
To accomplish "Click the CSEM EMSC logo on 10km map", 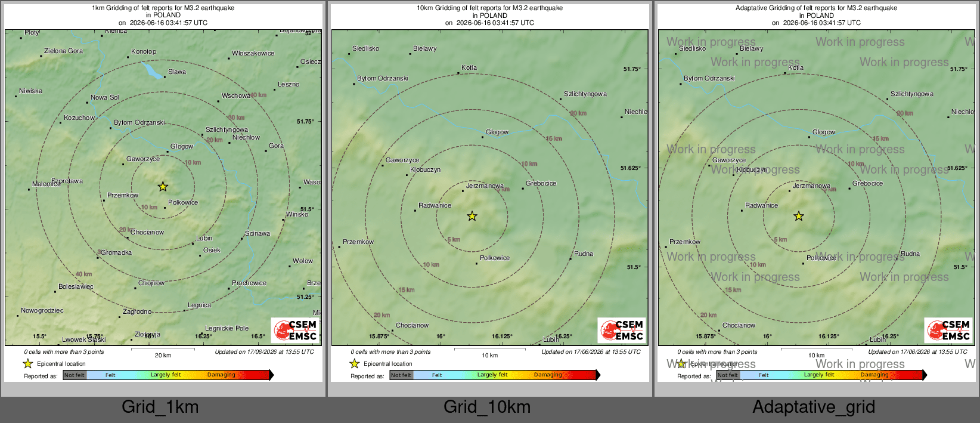I will (x=622, y=330).
